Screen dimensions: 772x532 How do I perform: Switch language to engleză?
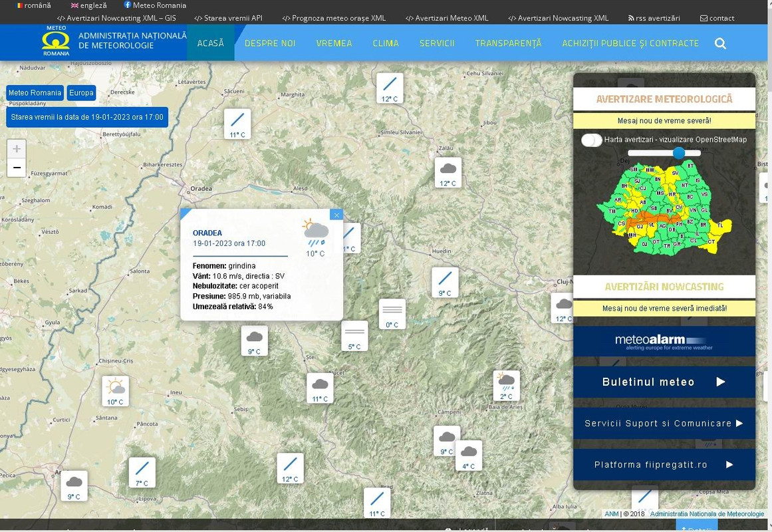[88, 5]
